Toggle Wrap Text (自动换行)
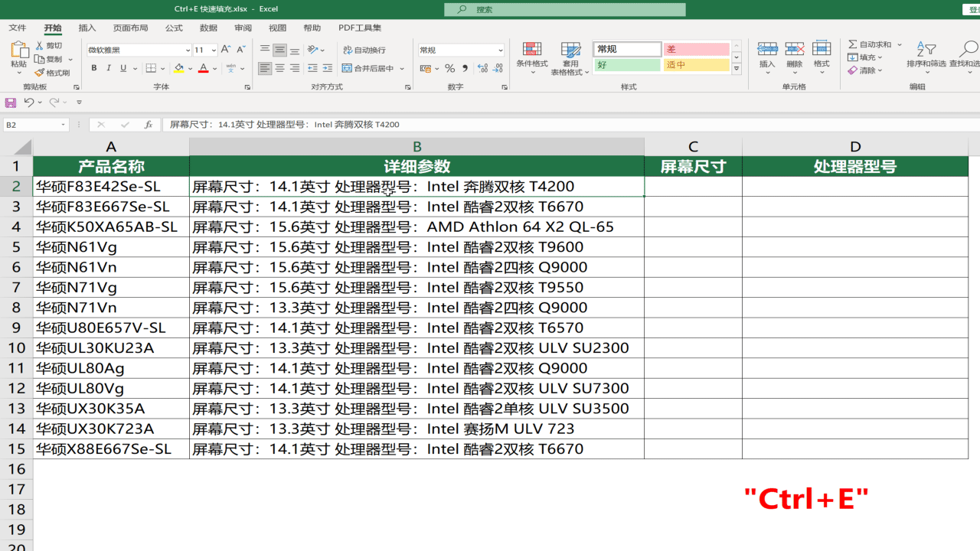This screenshot has height=551, width=980. [x=364, y=50]
